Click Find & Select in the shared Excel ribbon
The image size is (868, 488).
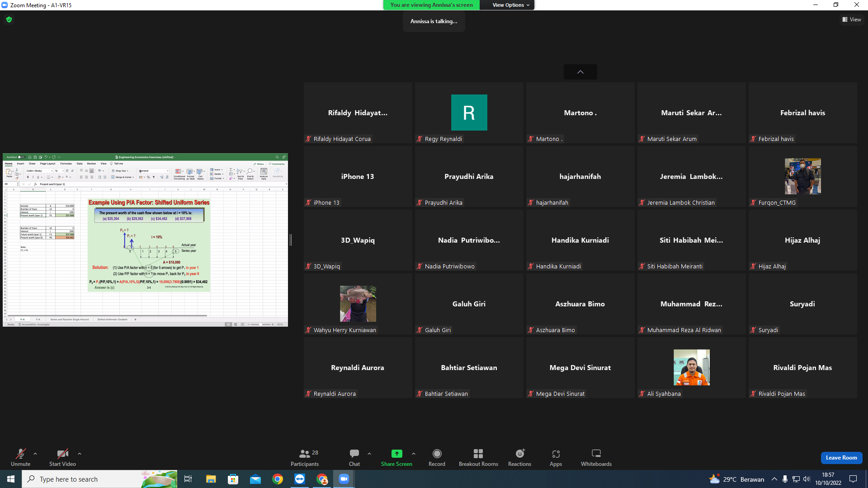(x=250, y=174)
